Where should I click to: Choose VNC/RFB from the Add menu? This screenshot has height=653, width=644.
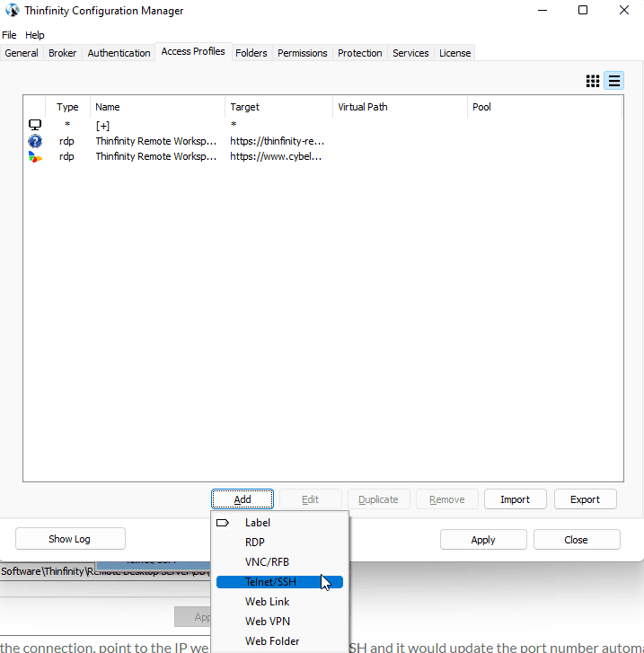click(279, 562)
